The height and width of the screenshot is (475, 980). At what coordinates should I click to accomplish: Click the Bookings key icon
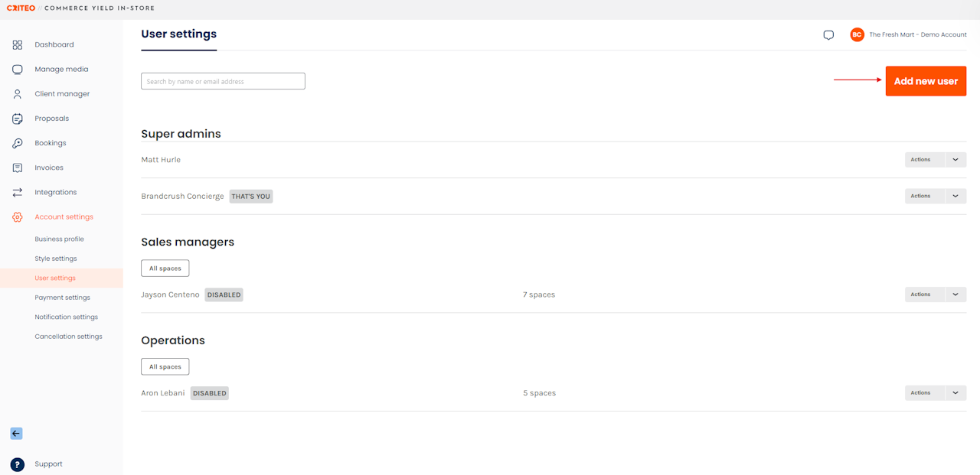[17, 143]
